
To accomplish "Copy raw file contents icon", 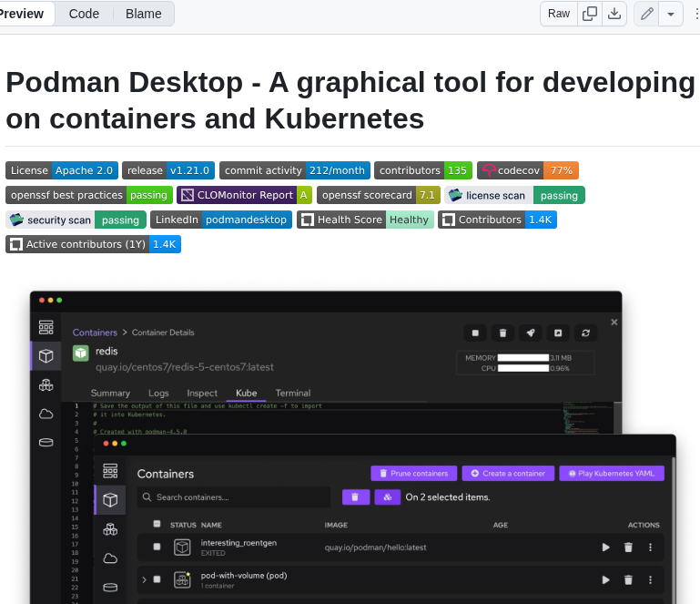I will tap(590, 14).
